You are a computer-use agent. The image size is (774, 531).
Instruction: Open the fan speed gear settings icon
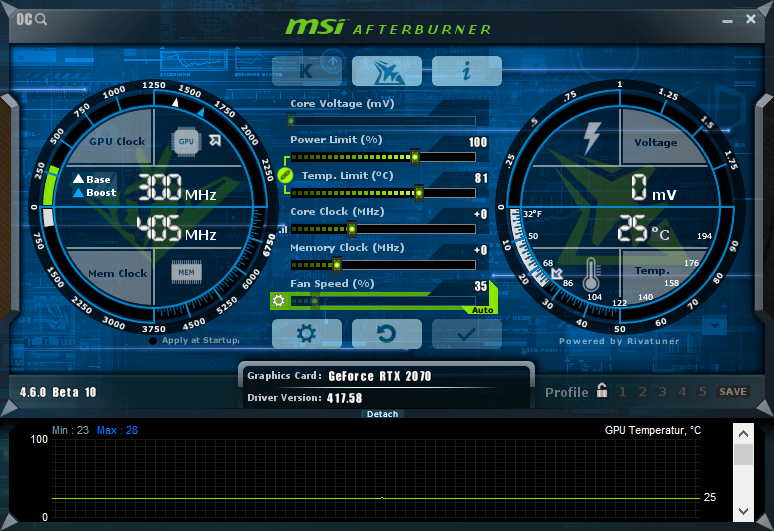[278, 300]
